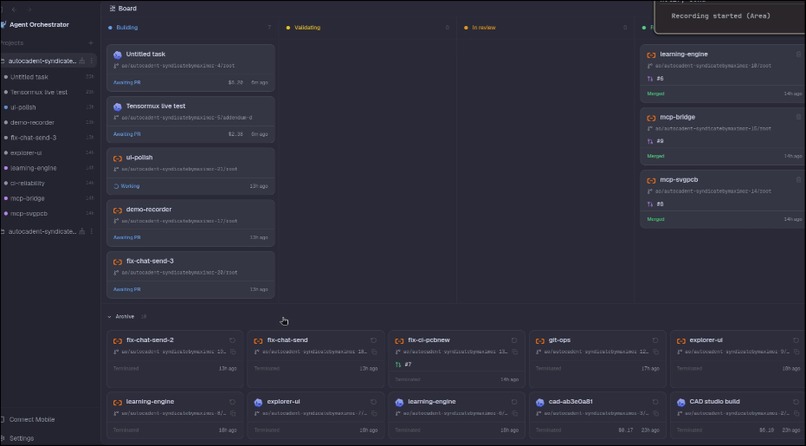Open the archived CAD studio build card title
The image size is (806, 446).
715,402
